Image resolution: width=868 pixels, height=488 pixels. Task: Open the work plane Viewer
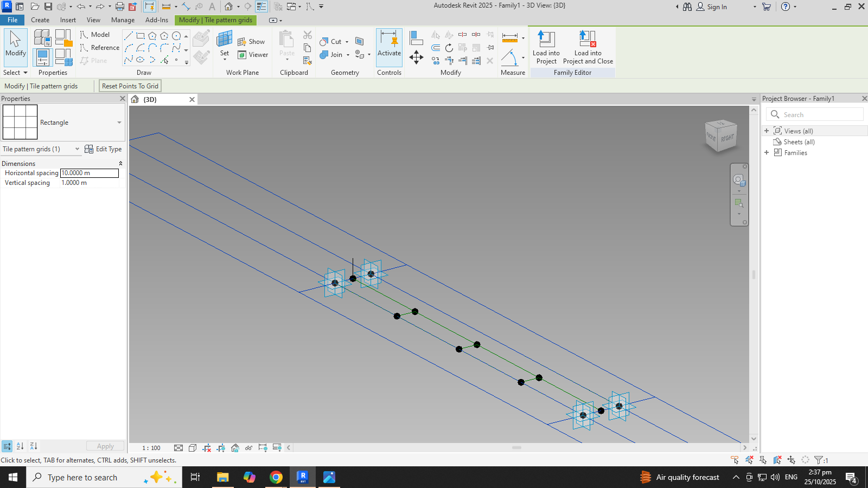click(253, 55)
